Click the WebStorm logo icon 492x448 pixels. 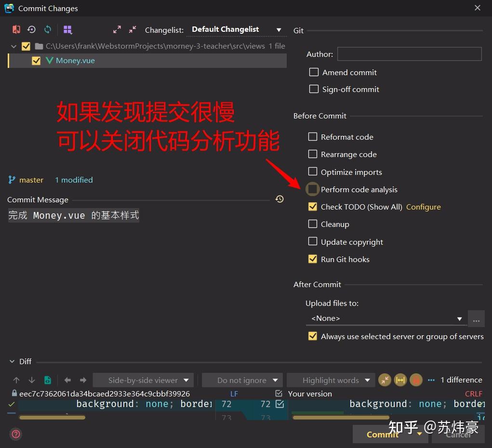pos(9,8)
